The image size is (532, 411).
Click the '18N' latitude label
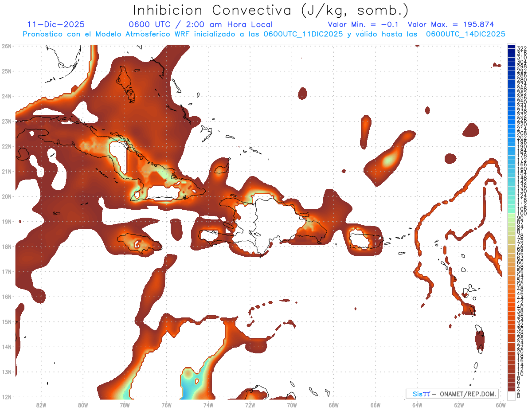tap(7, 247)
